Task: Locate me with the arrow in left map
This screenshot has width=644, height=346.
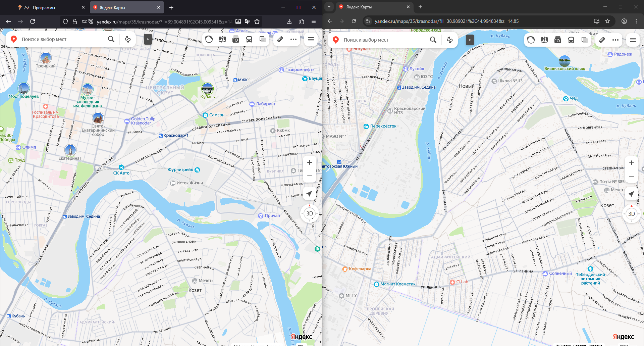Action: coord(309,194)
